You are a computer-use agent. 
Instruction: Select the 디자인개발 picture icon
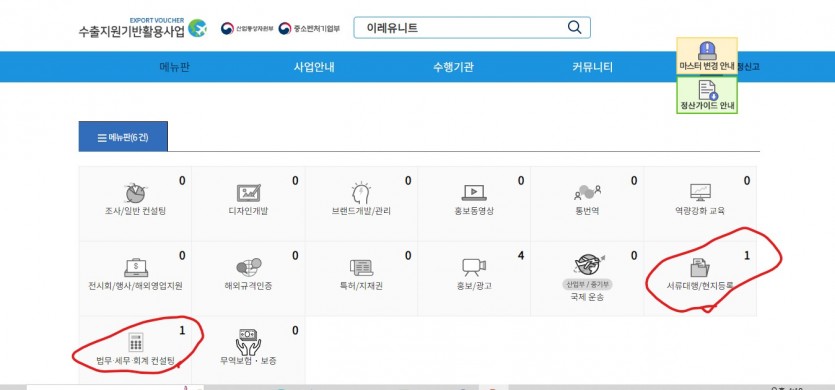(x=248, y=193)
